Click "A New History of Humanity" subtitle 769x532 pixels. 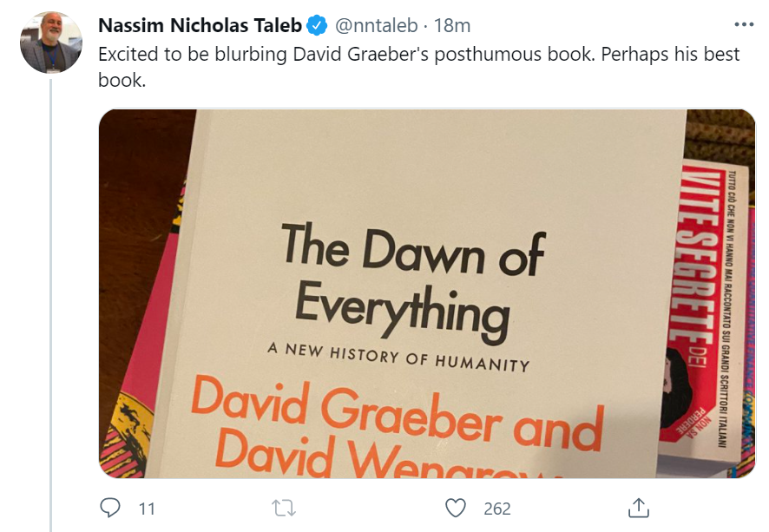coord(398,355)
